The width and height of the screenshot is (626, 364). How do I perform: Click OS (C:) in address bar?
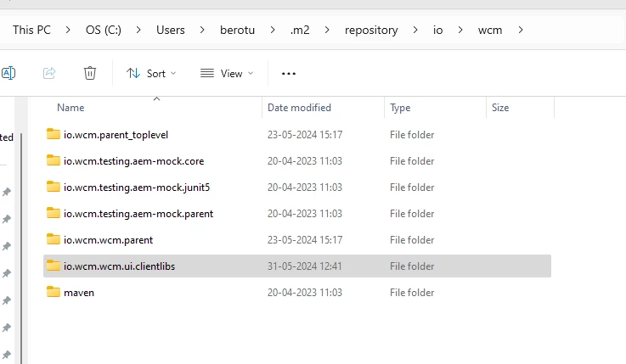(x=104, y=30)
